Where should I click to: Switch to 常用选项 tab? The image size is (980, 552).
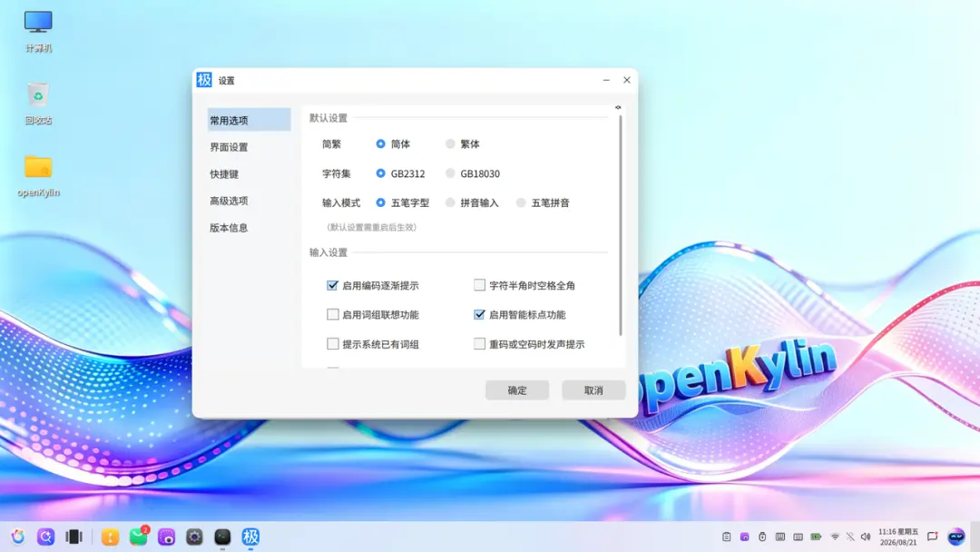pos(249,120)
